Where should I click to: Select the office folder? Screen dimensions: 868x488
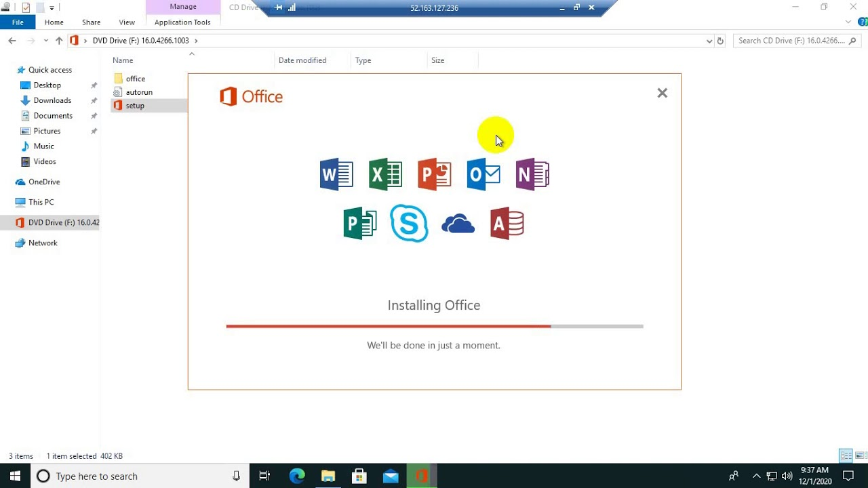click(x=130, y=79)
